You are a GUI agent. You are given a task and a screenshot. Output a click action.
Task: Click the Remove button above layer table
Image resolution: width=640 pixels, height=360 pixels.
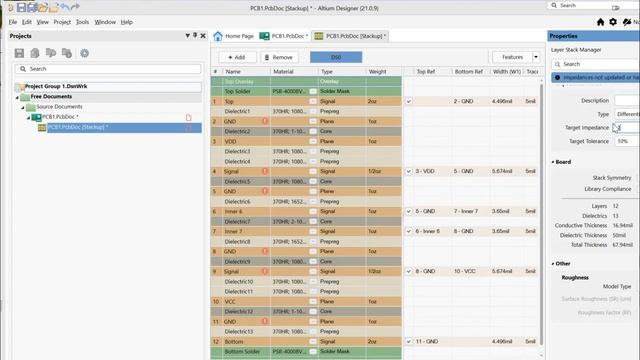pyautogui.click(x=279, y=57)
